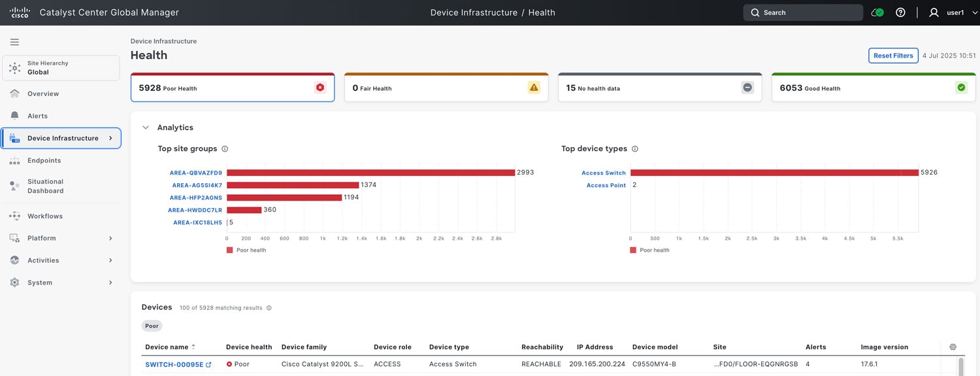This screenshot has width=980, height=376.
Task: Click the Cisco logo
Action: click(20, 12)
